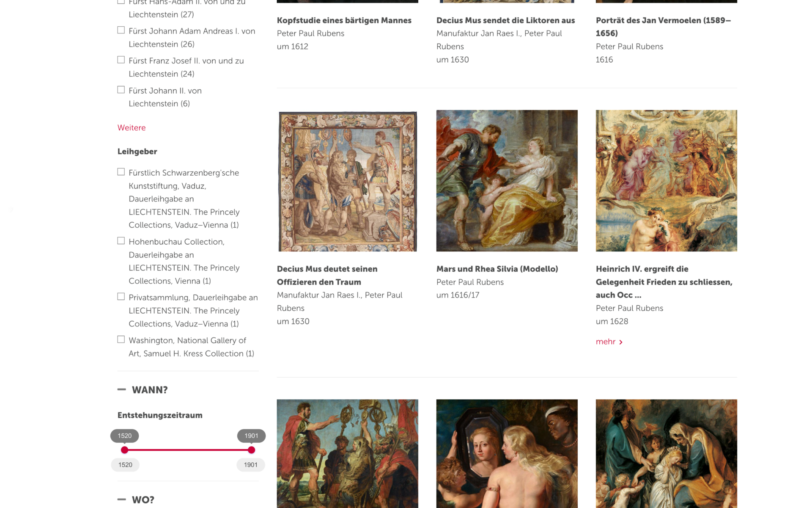Open the Mars and Rhea Silvia painting image
This screenshot has height=508, width=812.
click(507, 181)
